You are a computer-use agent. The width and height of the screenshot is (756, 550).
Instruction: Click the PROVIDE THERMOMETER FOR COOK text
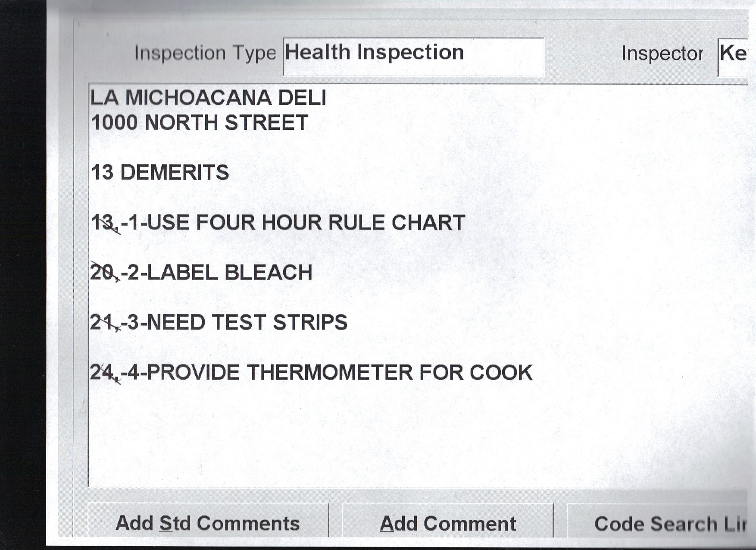tap(340, 373)
